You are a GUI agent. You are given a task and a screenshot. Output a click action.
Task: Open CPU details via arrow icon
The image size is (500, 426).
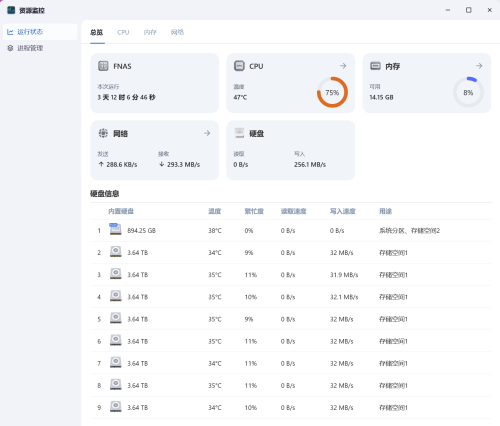(343, 66)
